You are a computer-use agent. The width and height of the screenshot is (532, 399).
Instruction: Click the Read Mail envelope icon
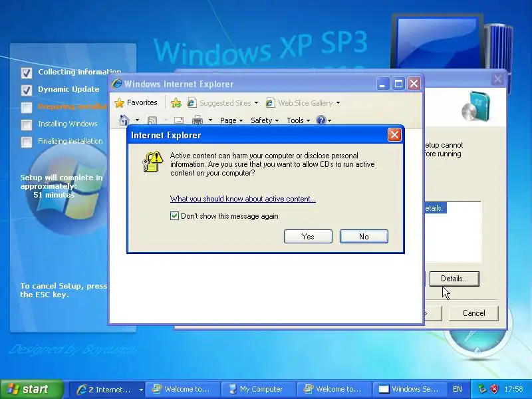coord(178,120)
